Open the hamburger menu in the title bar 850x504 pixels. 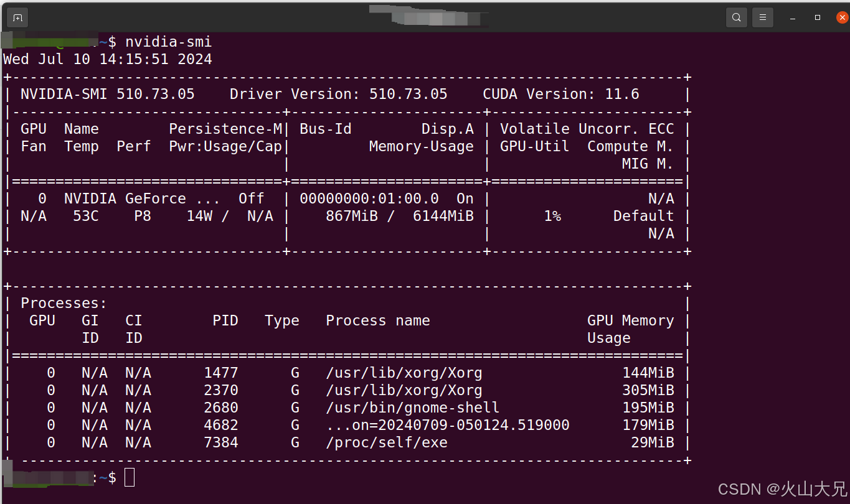[762, 17]
